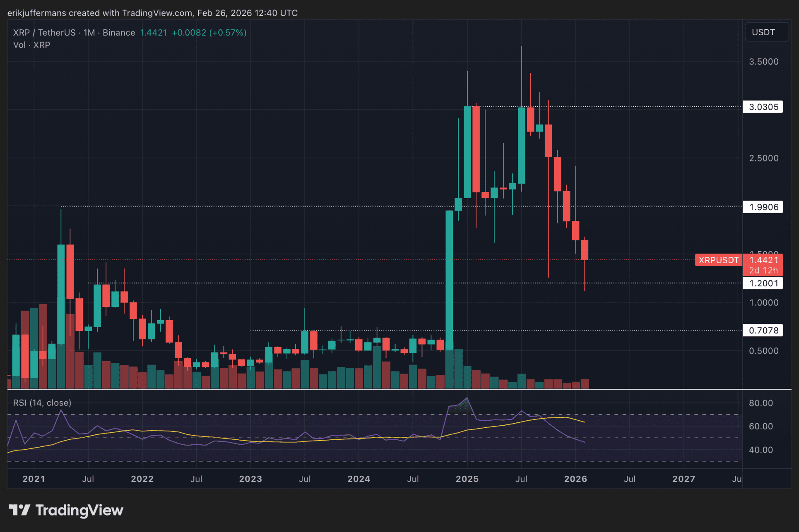This screenshot has width=799, height=532.
Task: Click the 2025 marker on time axis
Action: 467,479
